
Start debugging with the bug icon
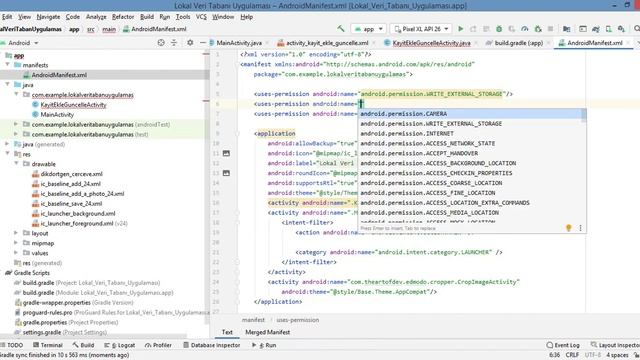coord(499,29)
